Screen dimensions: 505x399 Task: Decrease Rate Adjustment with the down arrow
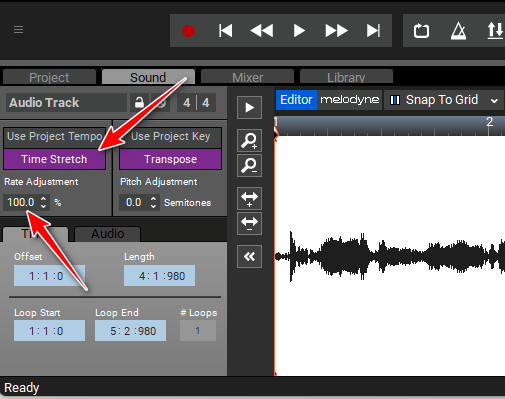[43, 206]
